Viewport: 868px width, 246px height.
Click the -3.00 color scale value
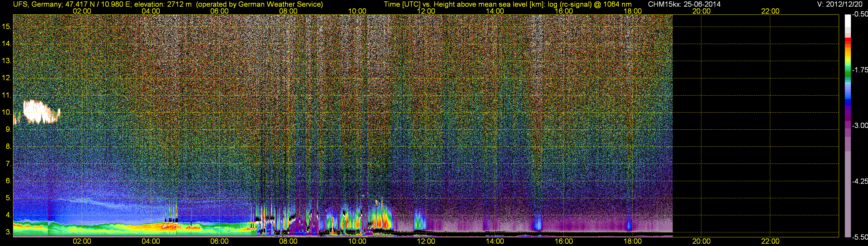click(860, 125)
